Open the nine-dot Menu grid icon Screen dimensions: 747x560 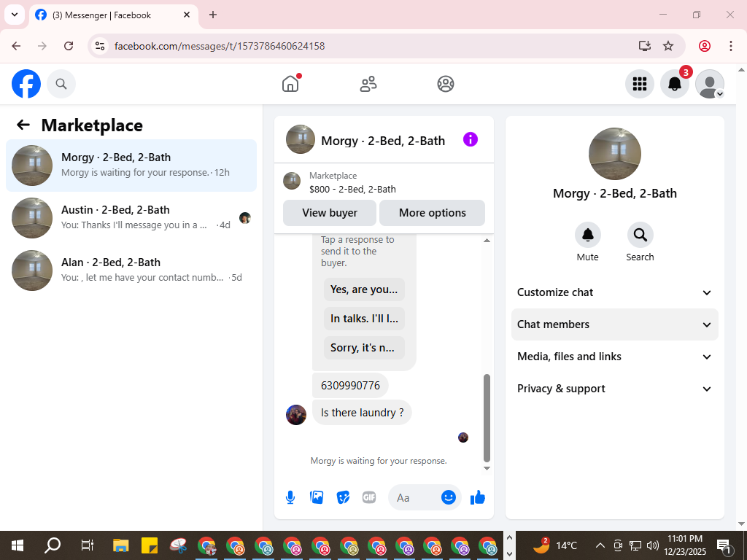pos(639,84)
